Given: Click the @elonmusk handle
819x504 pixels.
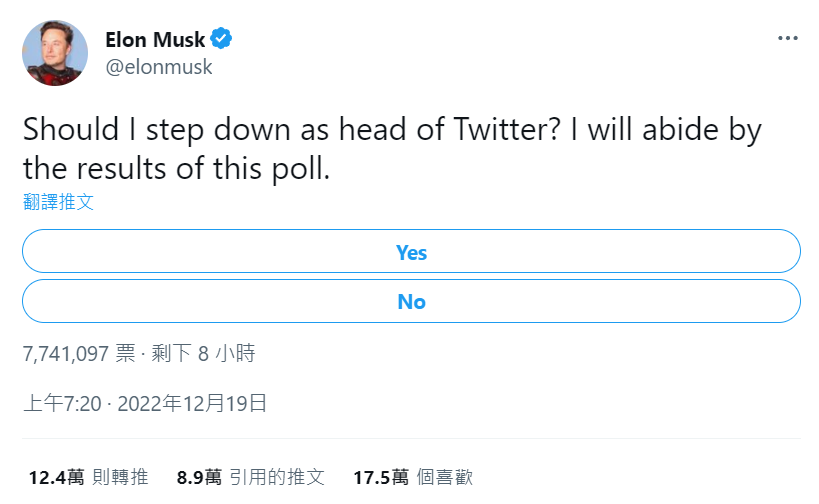Looking at the screenshot, I should 158,67.
